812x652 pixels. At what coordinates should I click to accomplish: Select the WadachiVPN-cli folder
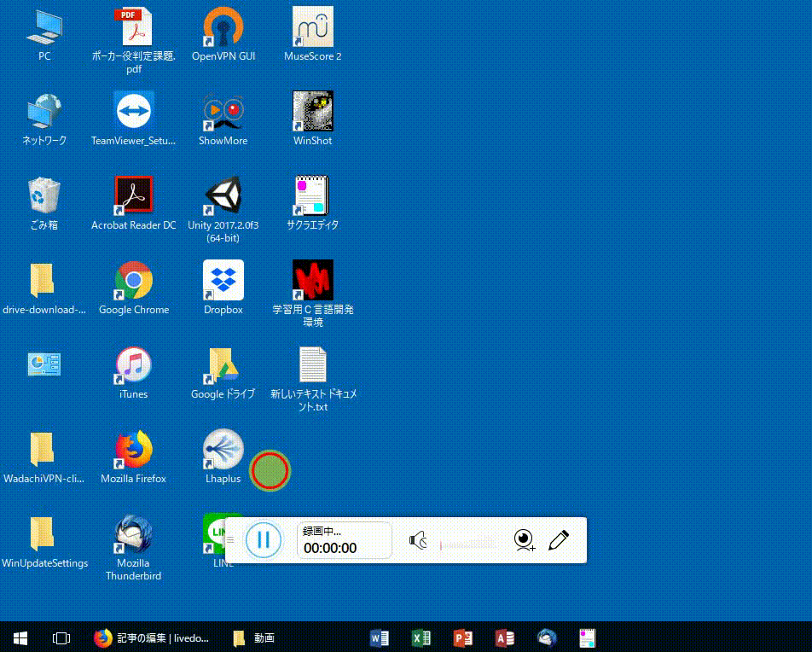click(44, 457)
